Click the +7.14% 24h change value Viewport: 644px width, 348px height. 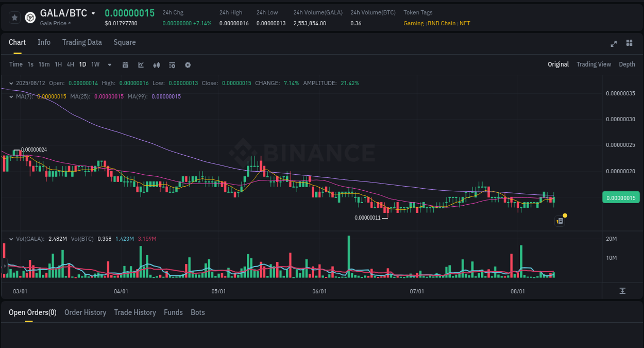tap(202, 23)
